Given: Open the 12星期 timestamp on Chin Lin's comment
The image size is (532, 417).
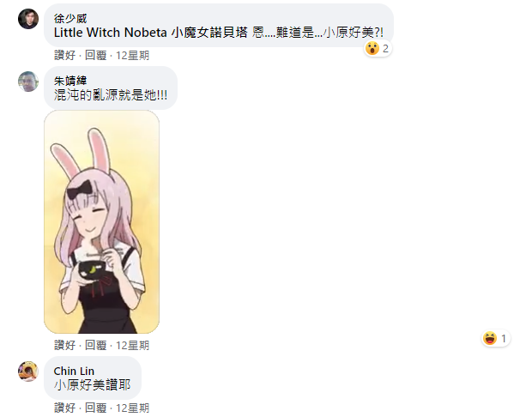Looking at the screenshot, I should pos(132,408).
